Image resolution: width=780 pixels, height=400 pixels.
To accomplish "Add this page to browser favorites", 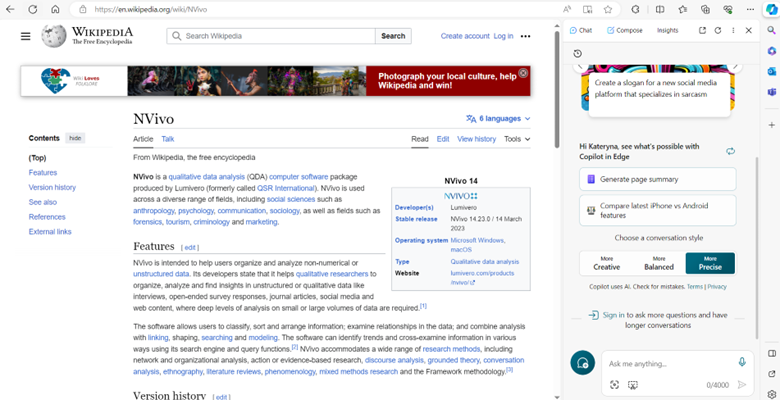I will point(607,9).
